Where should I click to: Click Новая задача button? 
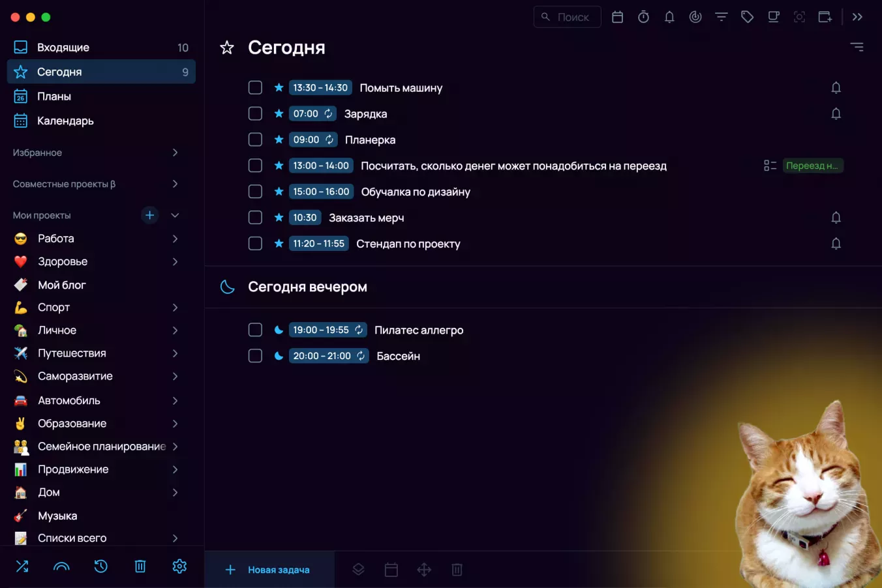pos(269,570)
